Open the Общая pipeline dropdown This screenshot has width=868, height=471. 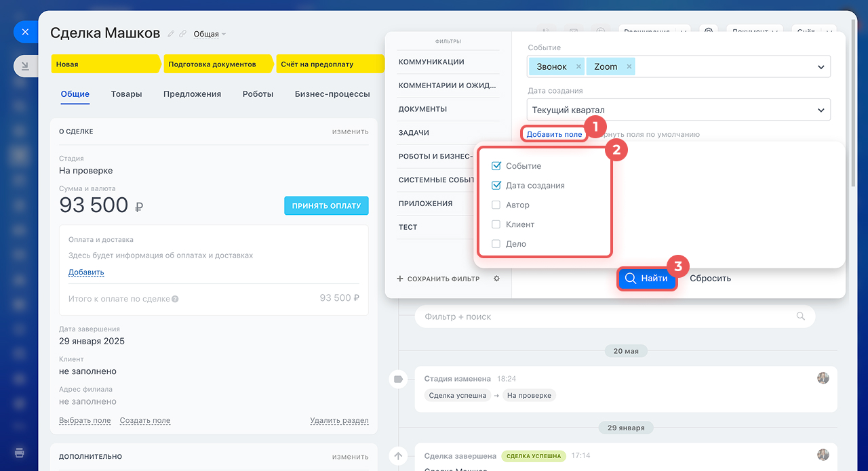(210, 34)
